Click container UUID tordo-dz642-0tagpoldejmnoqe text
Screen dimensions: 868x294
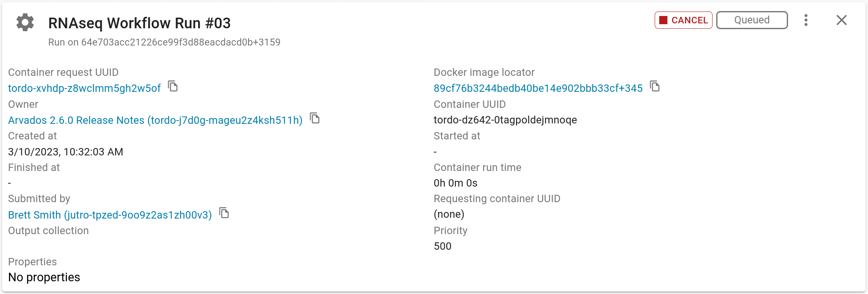click(x=505, y=120)
